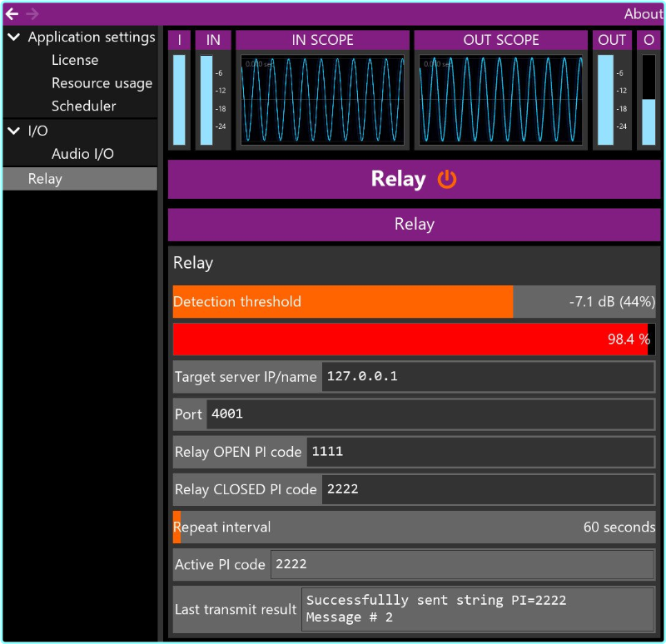Click the OUT SCOPE waveform display
The height and width of the screenshot is (644, 666).
(500, 102)
